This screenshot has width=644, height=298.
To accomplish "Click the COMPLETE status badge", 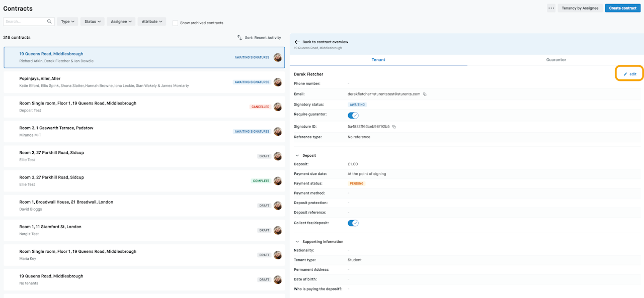I will click(x=261, y=181).
